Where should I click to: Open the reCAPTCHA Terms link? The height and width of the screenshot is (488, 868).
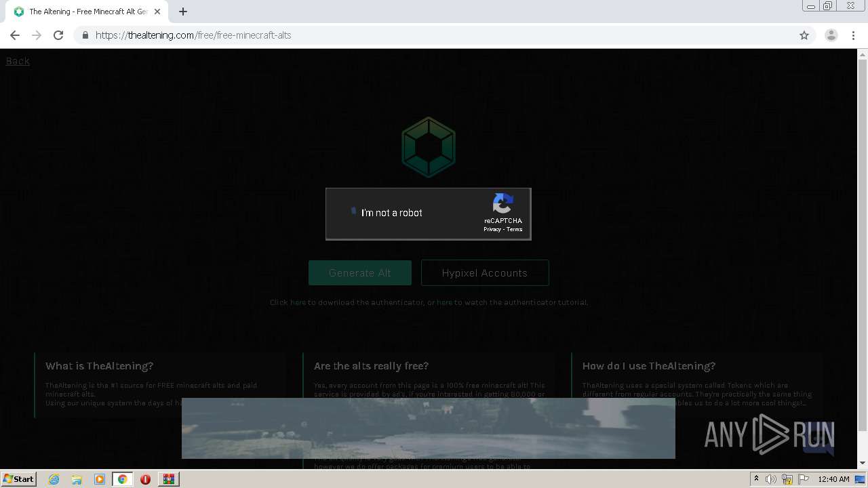tap(515, 229)
